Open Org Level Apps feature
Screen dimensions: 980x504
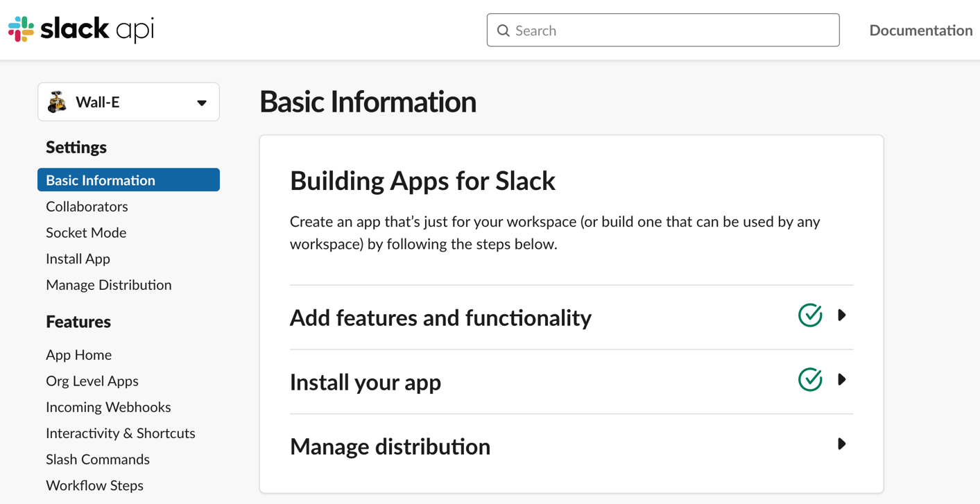coord(92,381)
